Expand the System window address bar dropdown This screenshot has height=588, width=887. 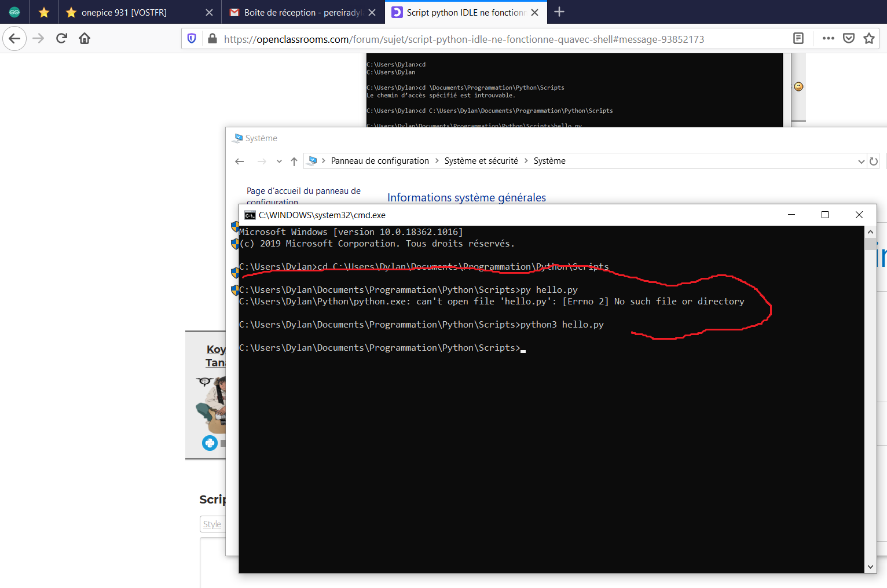(862, 161)
